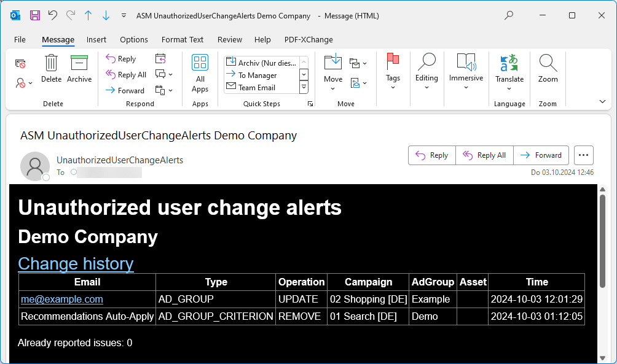Screen dimensions: 617x364
Task: Open All Apps
Action: [x=200, y=74]
